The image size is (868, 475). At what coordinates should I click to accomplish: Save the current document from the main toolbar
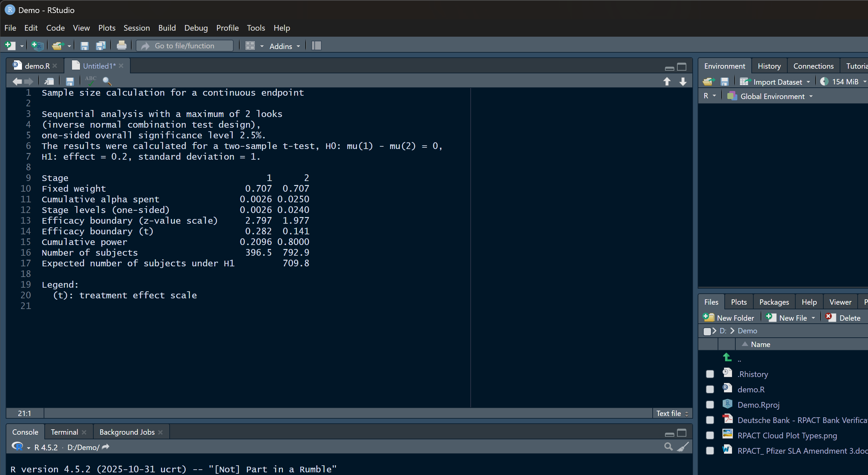click(x=84, y=45)
